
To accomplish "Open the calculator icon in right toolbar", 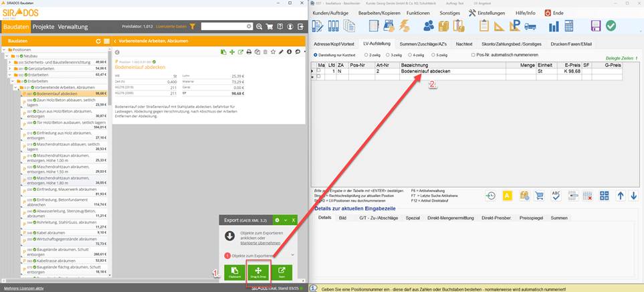I will (569, 26).
